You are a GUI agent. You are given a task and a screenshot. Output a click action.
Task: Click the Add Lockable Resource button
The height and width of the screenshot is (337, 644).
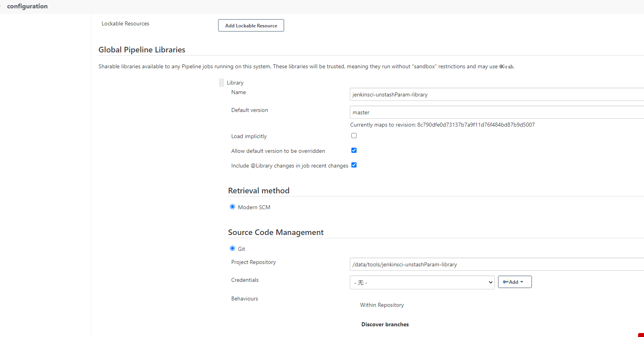pyautogui.click(x=251, y=25)
